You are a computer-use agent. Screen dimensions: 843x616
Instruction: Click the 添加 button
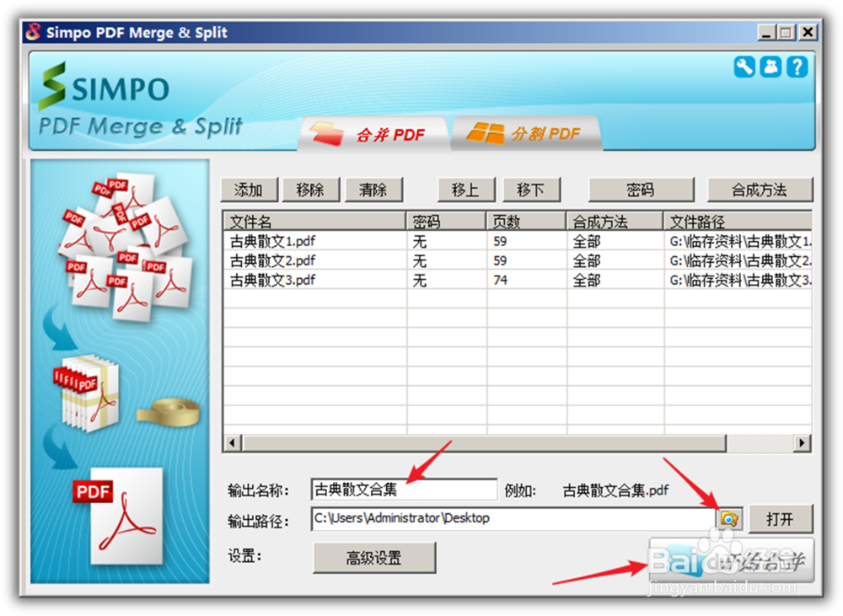click(249, 190)
